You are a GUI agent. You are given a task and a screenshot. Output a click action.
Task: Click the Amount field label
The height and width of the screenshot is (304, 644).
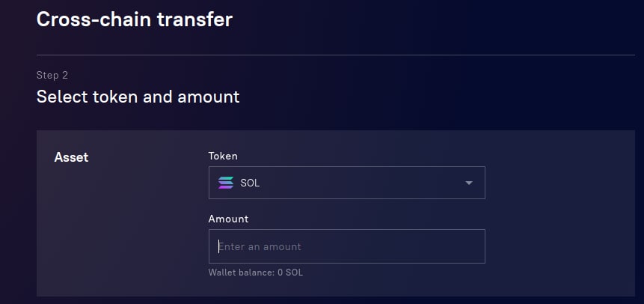coord(228,219)
